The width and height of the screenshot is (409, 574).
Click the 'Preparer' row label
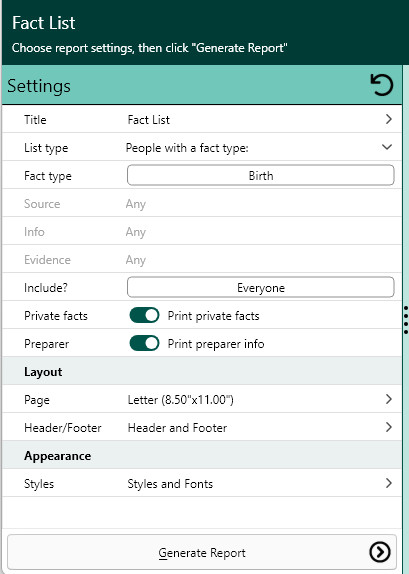click(x=47, y=344)
